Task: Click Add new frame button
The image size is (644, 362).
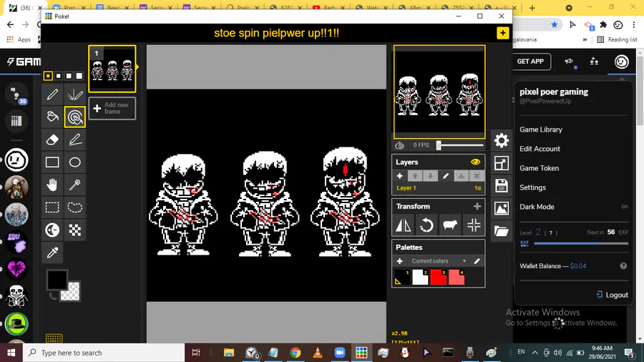Action: click(x=112, y=108)
